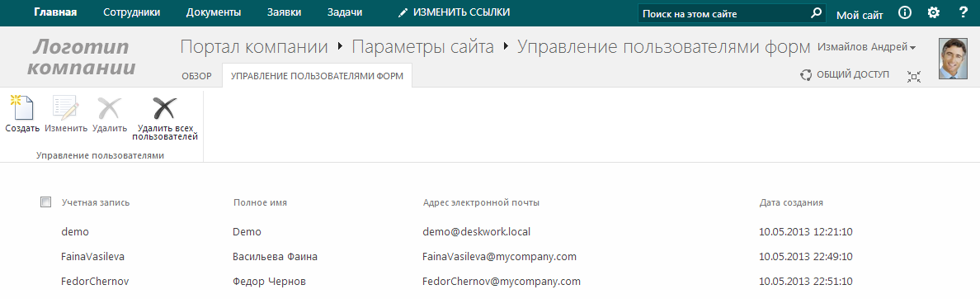Open the Главная menu item

(55, 12)
